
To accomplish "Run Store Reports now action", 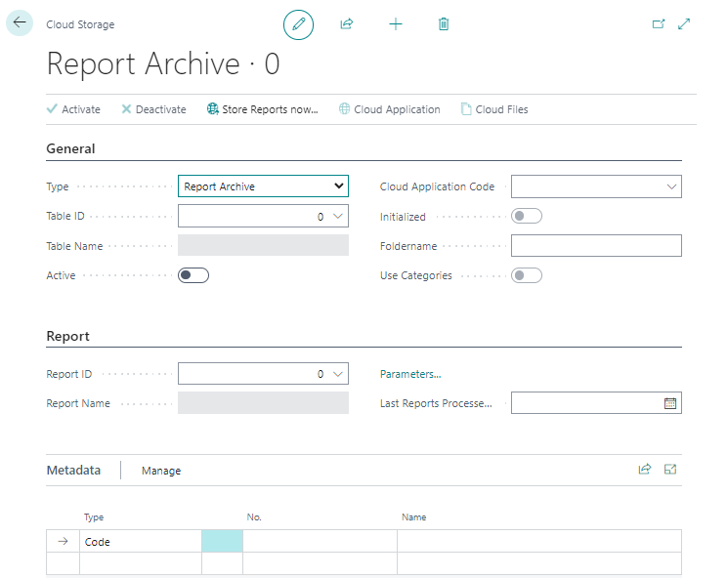I will (x=263, y=109).
